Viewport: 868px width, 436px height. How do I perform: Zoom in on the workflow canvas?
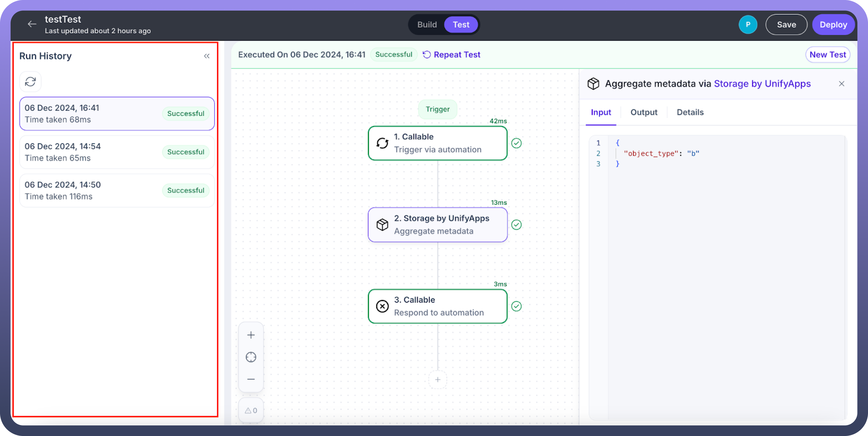point(251,335)
